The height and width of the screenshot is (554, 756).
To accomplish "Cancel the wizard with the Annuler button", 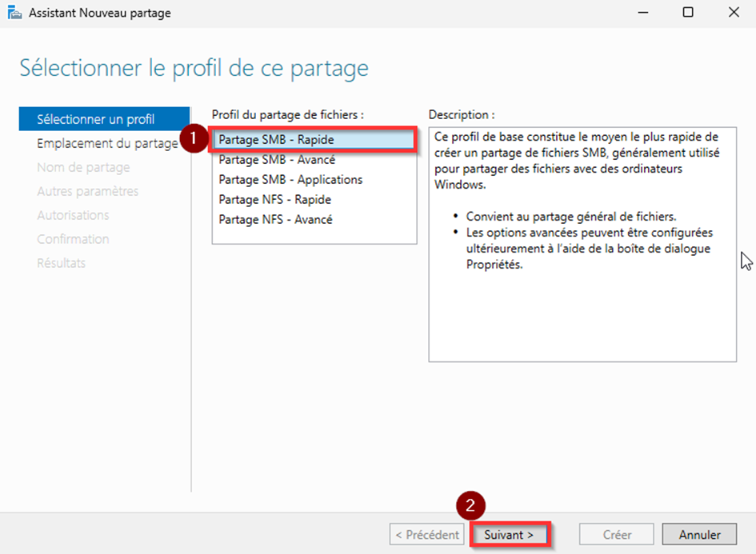I will [700, 535].
